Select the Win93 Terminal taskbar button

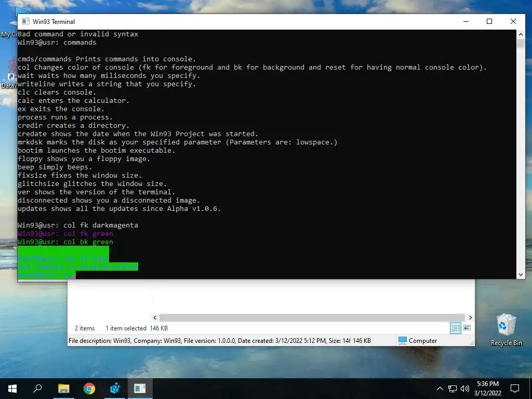click(x=140, y=389)
